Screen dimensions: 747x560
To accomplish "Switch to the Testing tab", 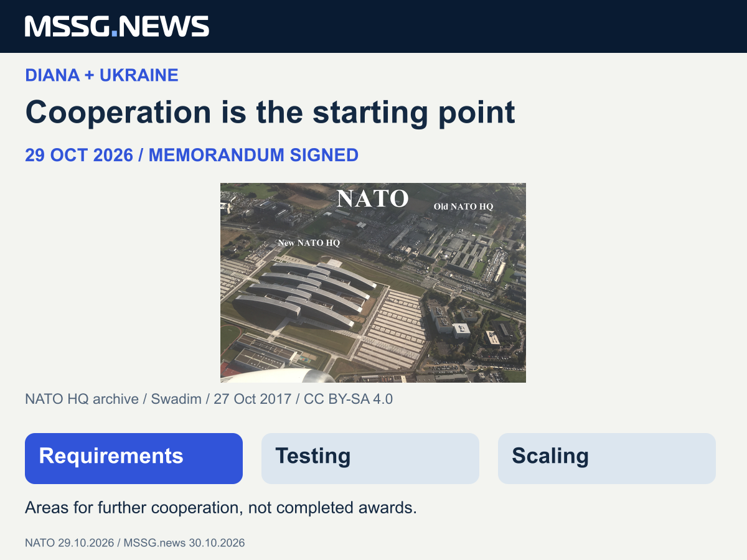I will pyautogui.click(x=370, y=459).
